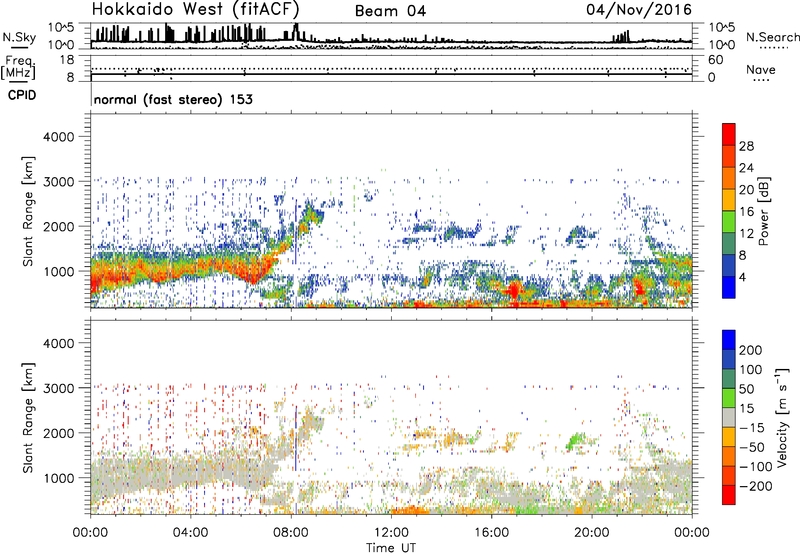The height and width of the screenshot is (554, 800).
Task: Click the 'Velocity [m s⁻¹]' color bar label
Action: click(x=782, y=417)
